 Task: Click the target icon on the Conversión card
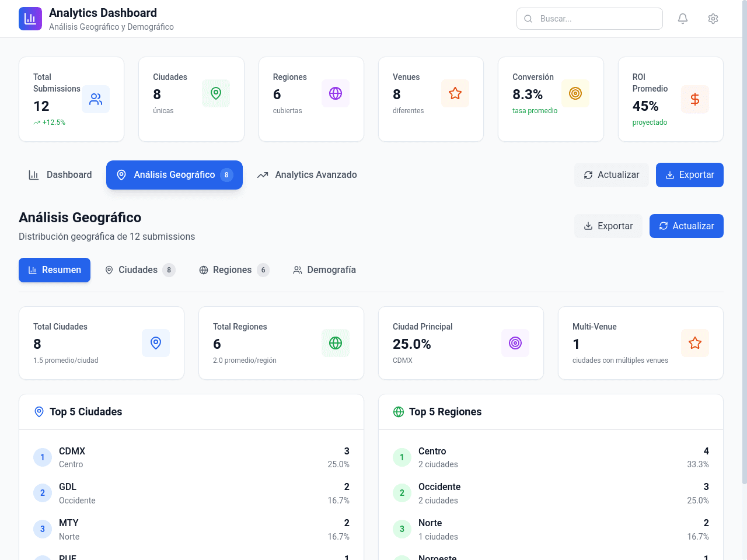click(x=575, y=93)
